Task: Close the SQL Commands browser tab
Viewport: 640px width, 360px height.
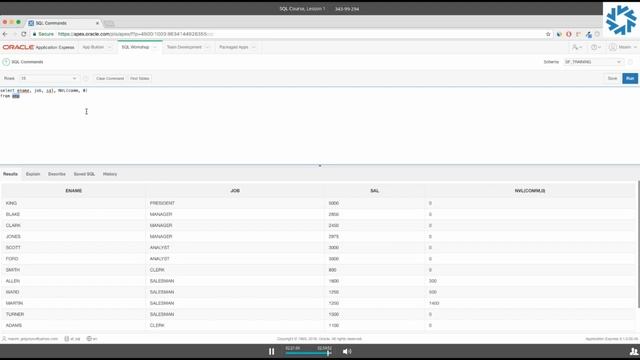Action: [98, 23]
